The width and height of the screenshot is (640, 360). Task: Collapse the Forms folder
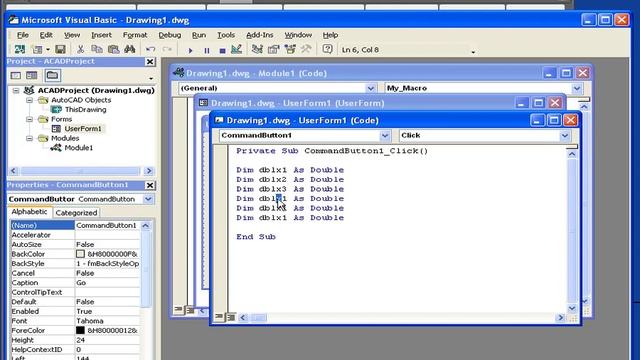coord(29,119)
